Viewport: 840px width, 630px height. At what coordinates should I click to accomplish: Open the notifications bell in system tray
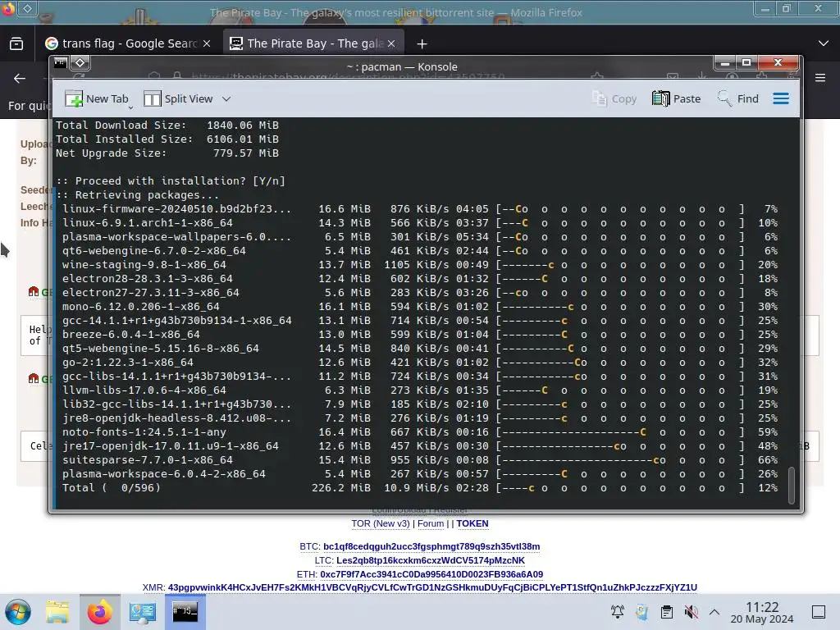[x=618, y=612]
